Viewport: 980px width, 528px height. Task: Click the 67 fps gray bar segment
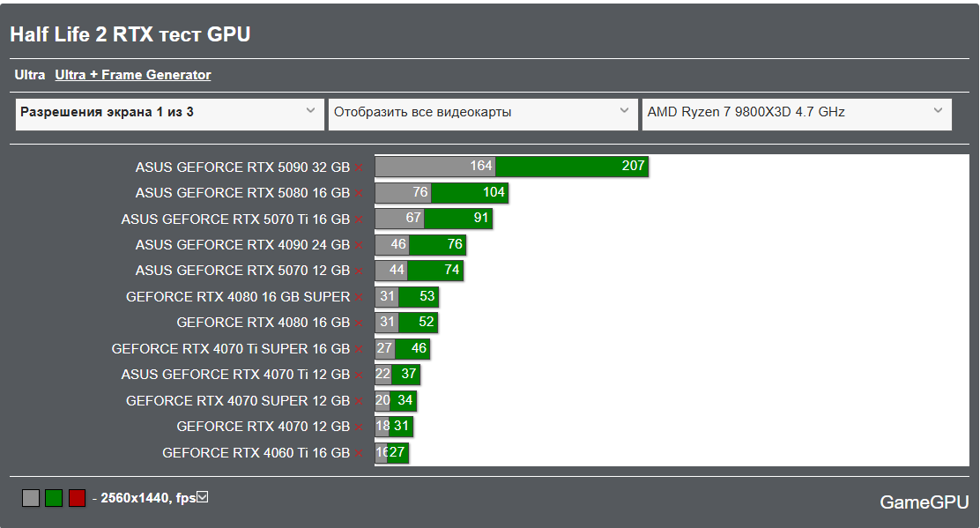(399, 218)
